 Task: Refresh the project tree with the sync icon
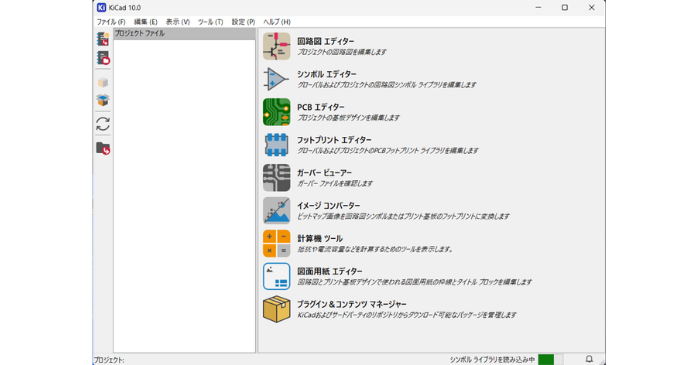(x=103, y=124)
